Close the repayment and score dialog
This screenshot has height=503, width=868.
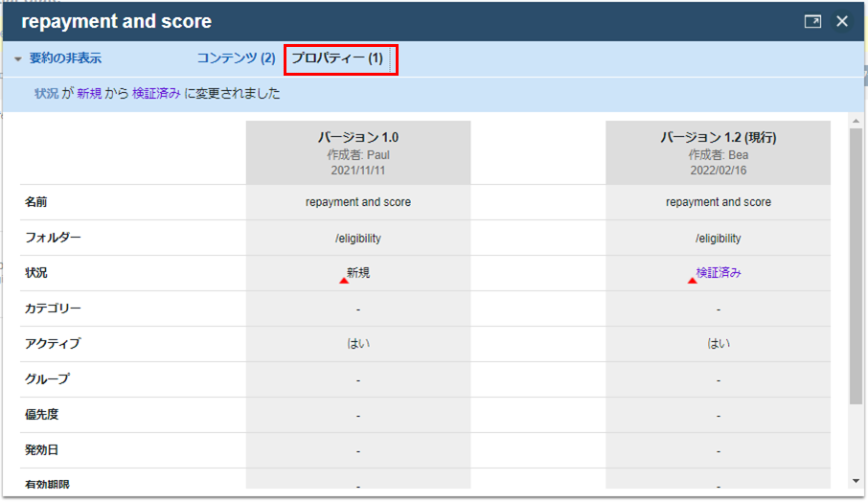(x=842, y=22)
